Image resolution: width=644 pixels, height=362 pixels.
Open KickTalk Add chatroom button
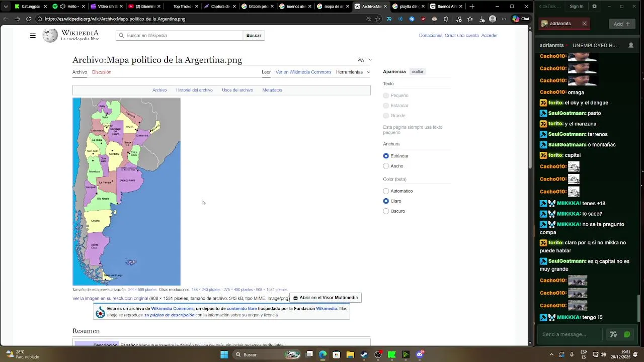[x=622, y=24]
